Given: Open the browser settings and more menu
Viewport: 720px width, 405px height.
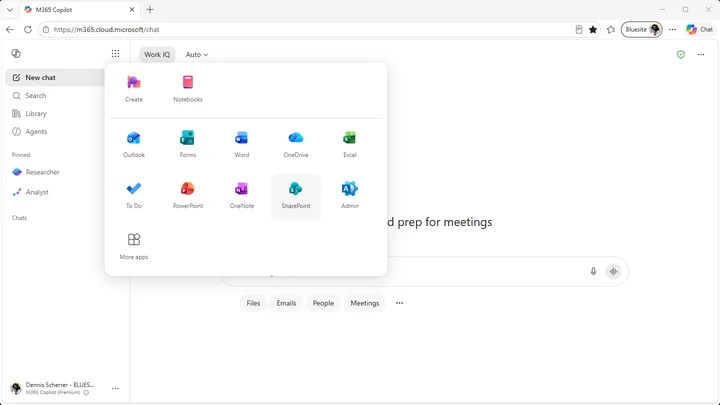Looking at the screenshot, I should pos(672,29).
